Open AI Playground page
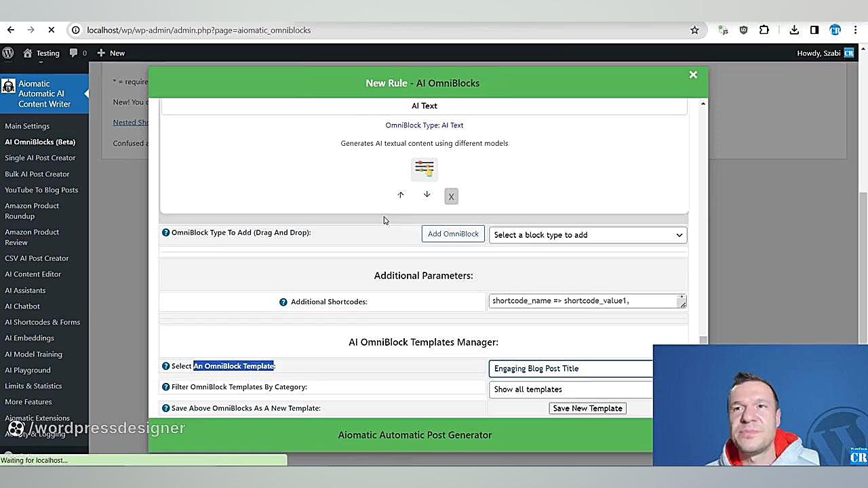Screen dimensions: 868x488 click(28, 370)
